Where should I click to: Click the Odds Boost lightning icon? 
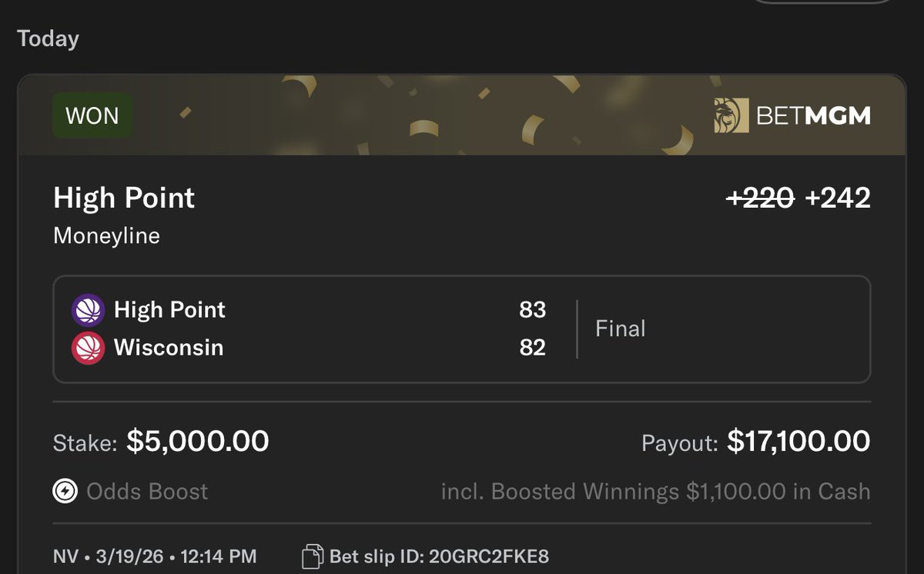point(65,491)
